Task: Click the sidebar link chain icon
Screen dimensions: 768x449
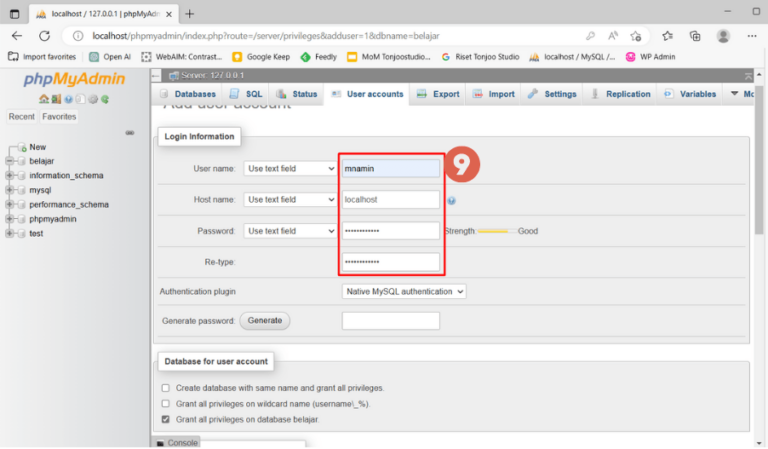Action: [130, 133]
